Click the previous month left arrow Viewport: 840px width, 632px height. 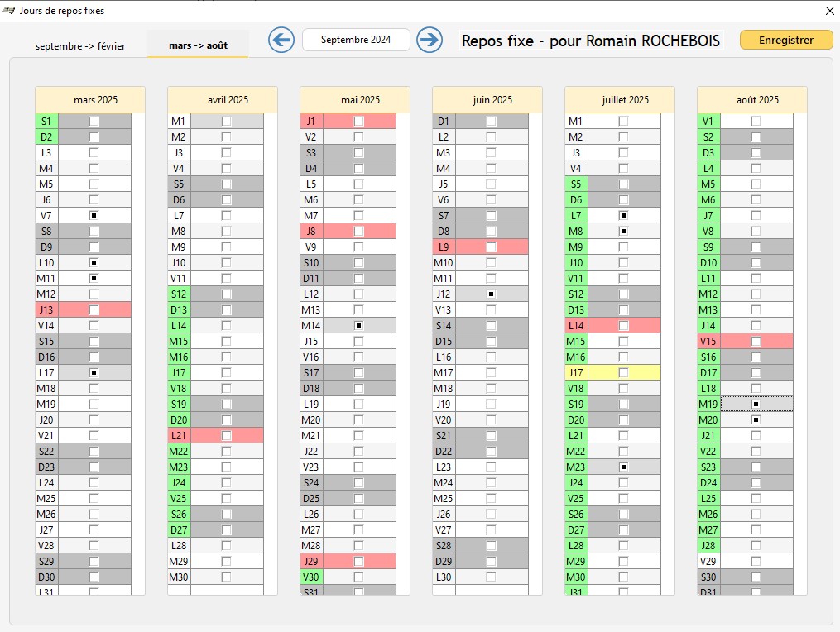pyautogui.click(x=281, y=40)
